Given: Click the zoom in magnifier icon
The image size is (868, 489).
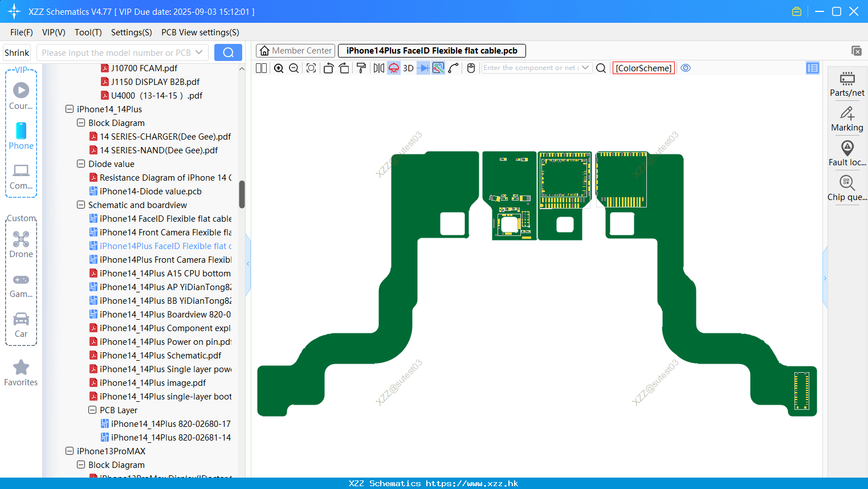Looking at the screenshot, I should [279, 68].
